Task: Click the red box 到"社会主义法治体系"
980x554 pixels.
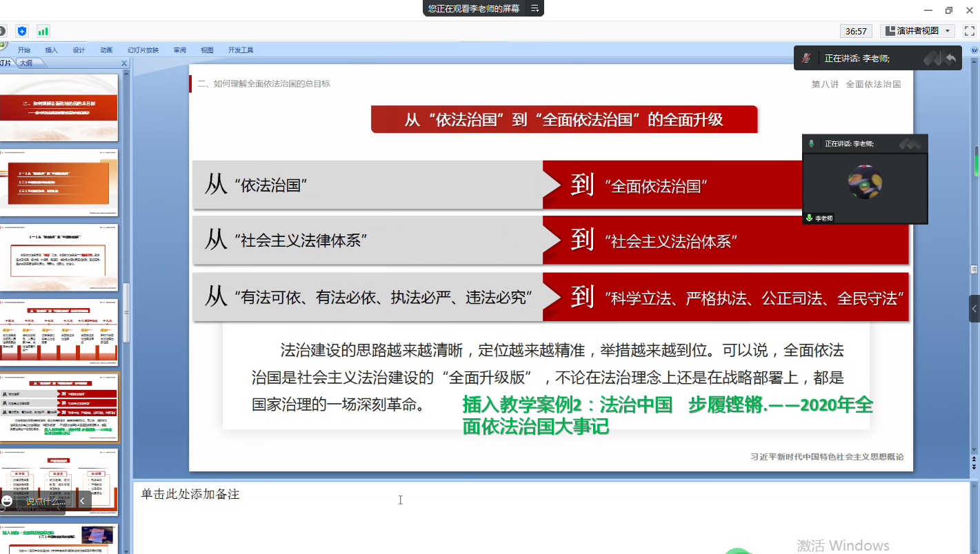Action: coord(726,240)
